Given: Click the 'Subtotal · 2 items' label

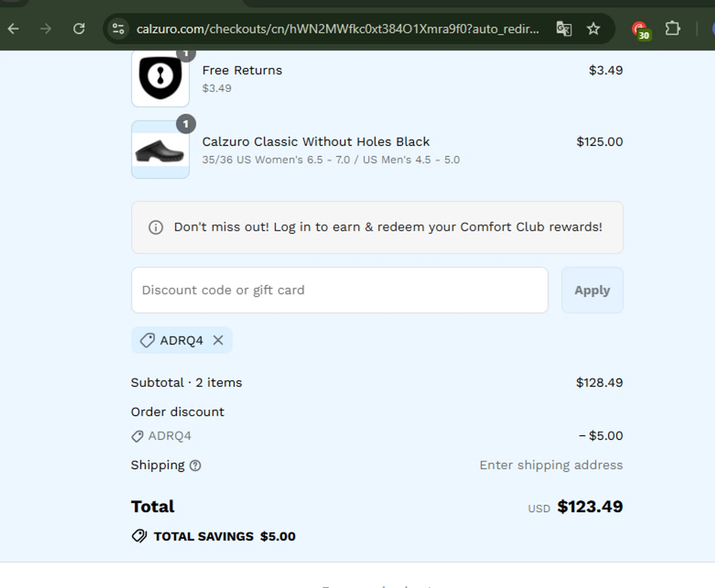Looking at the screenshot, I should (186, 382).
